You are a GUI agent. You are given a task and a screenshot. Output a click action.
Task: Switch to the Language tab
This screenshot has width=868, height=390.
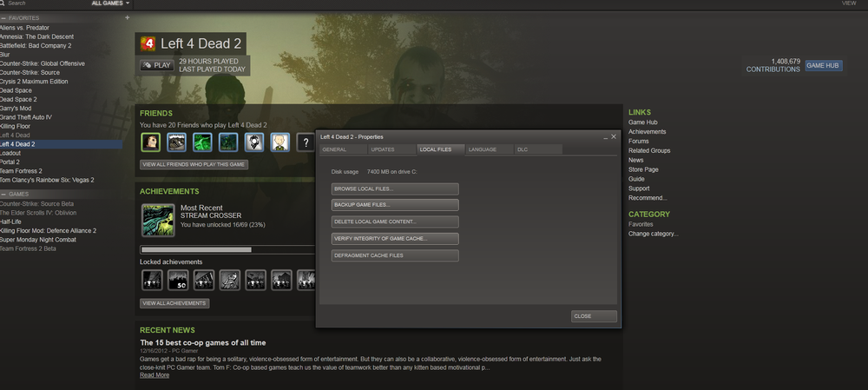490,149
